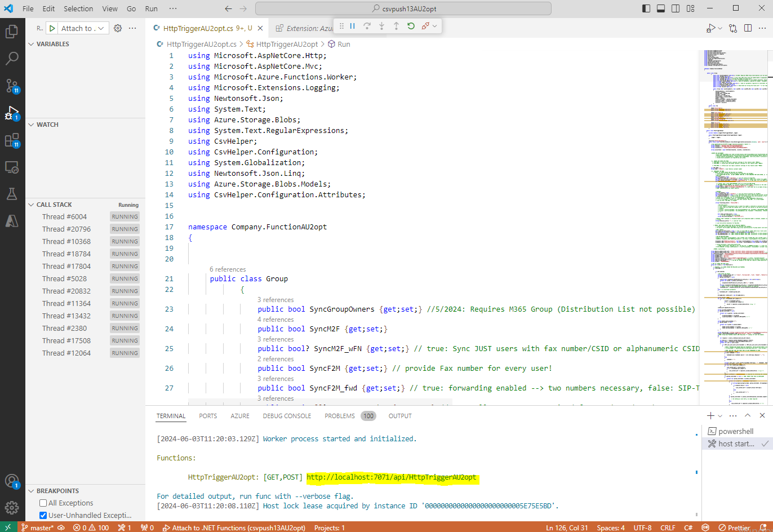
Task: Open the Selection menu
Action: coord(78,8)
